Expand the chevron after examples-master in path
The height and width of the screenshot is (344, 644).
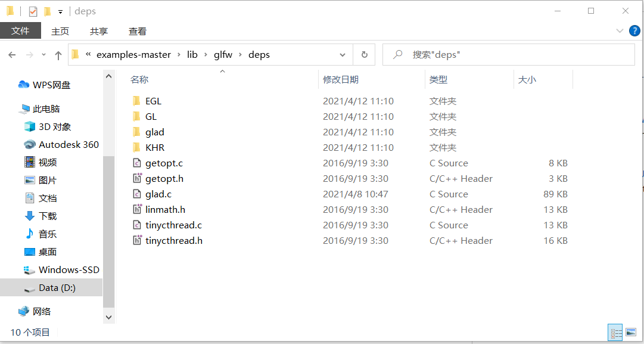179,55
